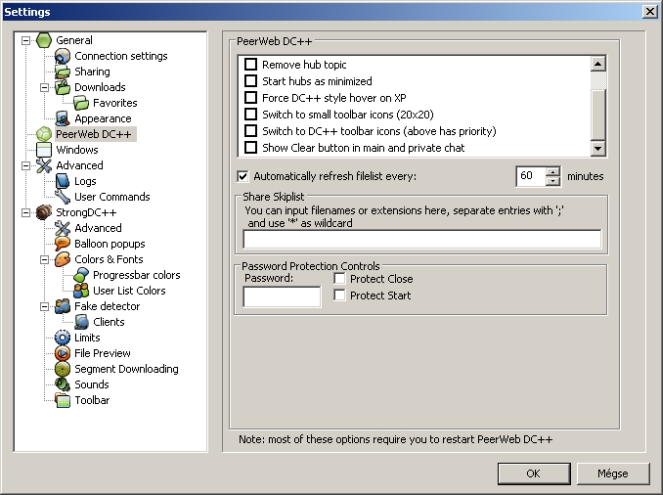
Task: Click the Segment Downloading icon
Action: point(63,369)
